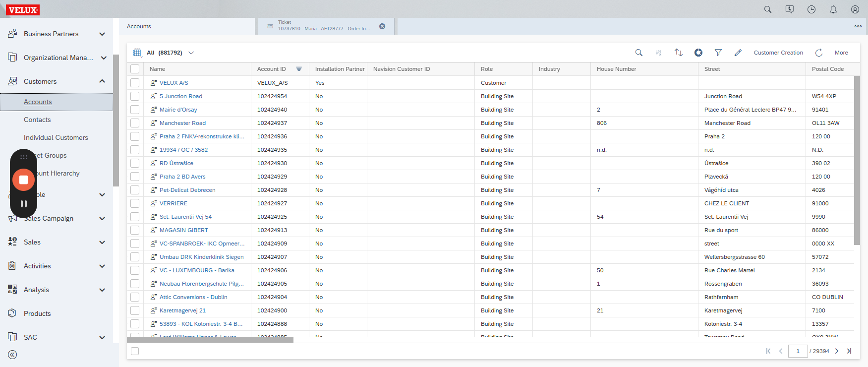Image resolution: width=868 pixels, height=367 pixels.
Task: Tick the checkbox for Mairie d'Orsay
Action: point(135,110)
